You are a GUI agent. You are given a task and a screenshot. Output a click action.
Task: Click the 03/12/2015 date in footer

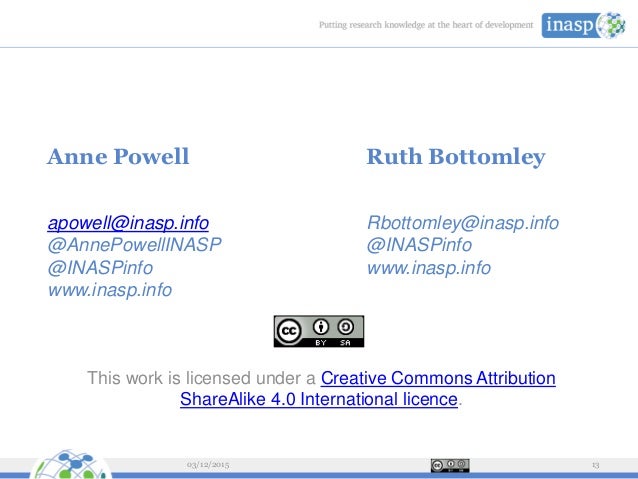point(208,465)
